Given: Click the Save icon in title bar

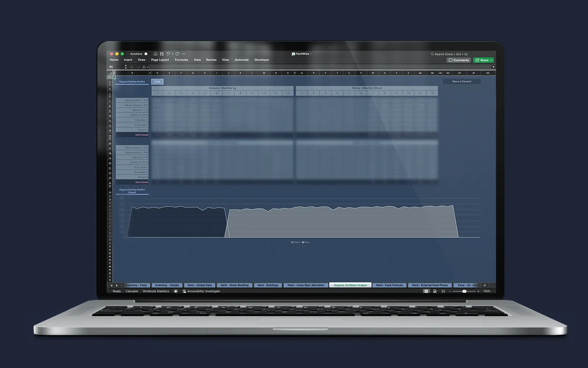Looking at the screenshot, I should (162, 54).
